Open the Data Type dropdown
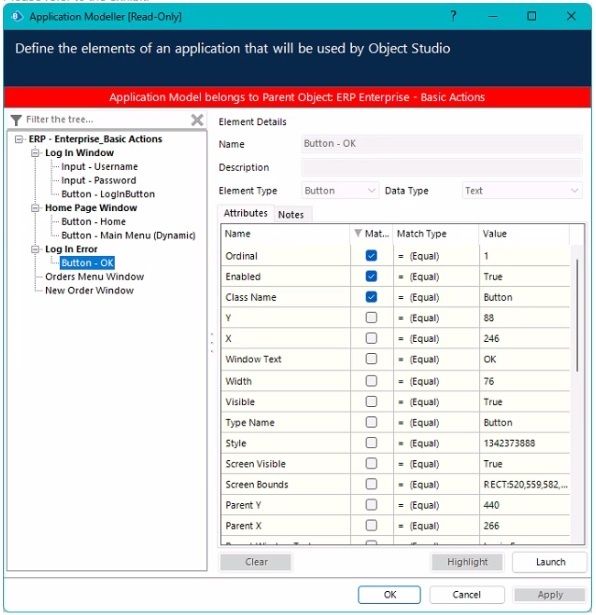Viewport: 596px width, 615px height. click(522, 191)
